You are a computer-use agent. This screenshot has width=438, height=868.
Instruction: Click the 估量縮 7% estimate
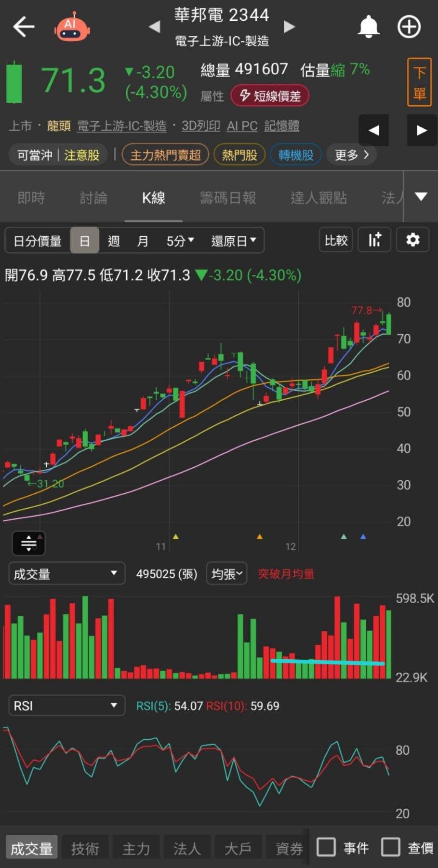pyautogui.click(x=335, y=70)
